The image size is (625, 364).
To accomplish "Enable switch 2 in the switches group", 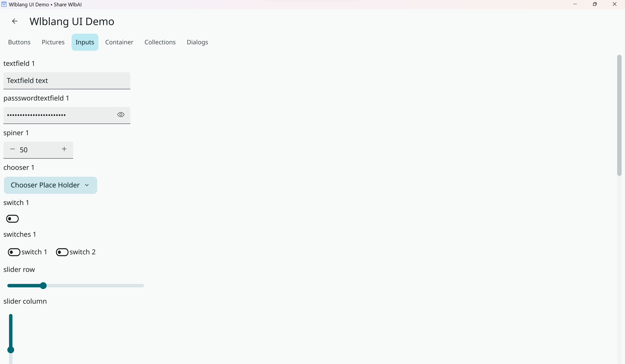I will (62, 252).
